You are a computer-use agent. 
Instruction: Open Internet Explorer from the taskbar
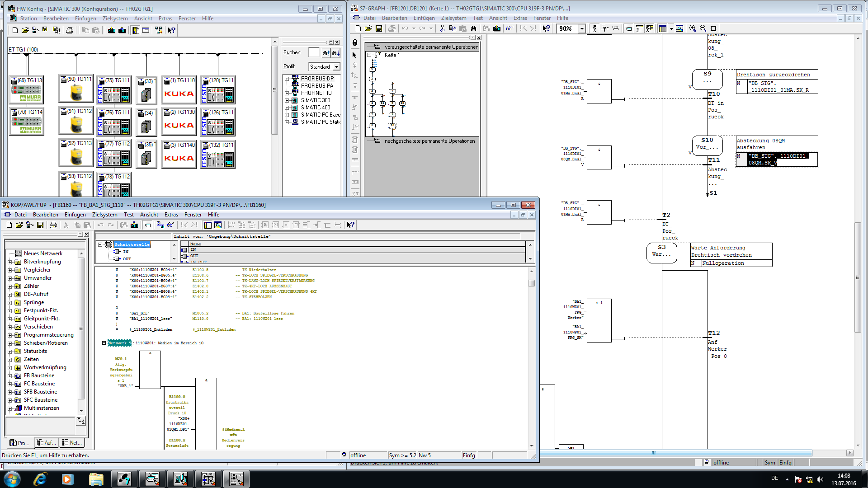[40, 479]
